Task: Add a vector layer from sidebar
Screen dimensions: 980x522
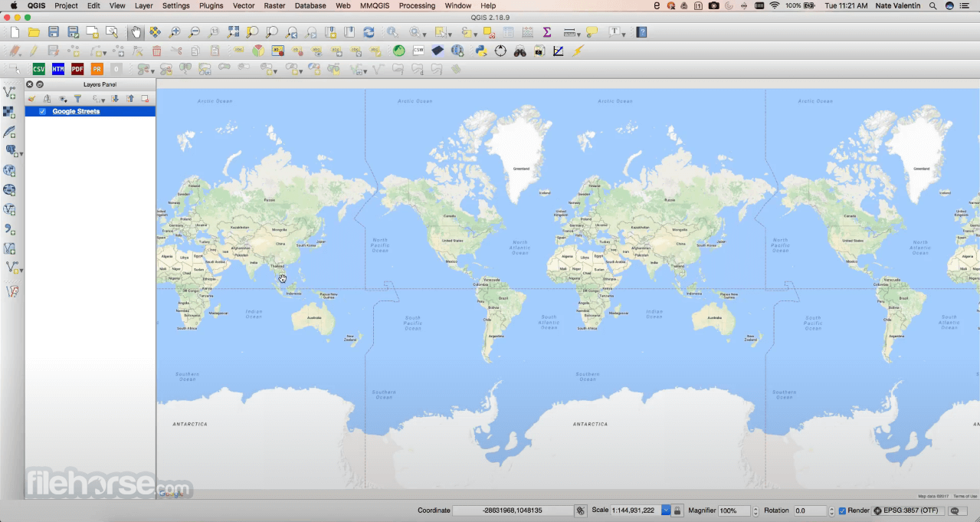Action: (x=9, y=93)
